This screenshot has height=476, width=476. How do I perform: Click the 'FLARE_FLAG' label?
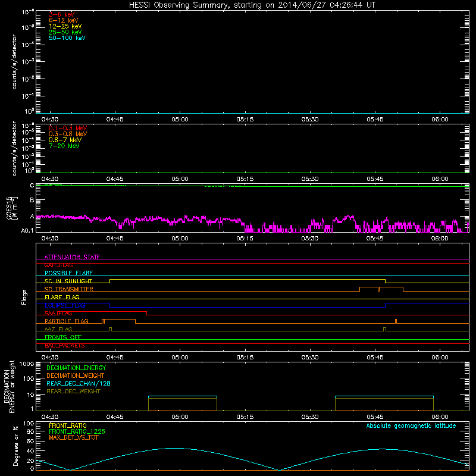pos(62,297)
